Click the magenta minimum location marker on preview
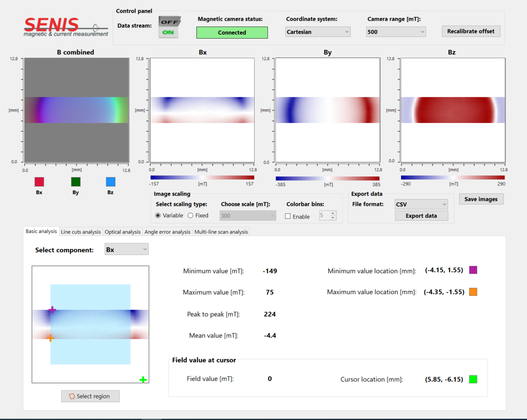Image resolution: width=527 pixels, height=420 pixels. coord(52,310)
